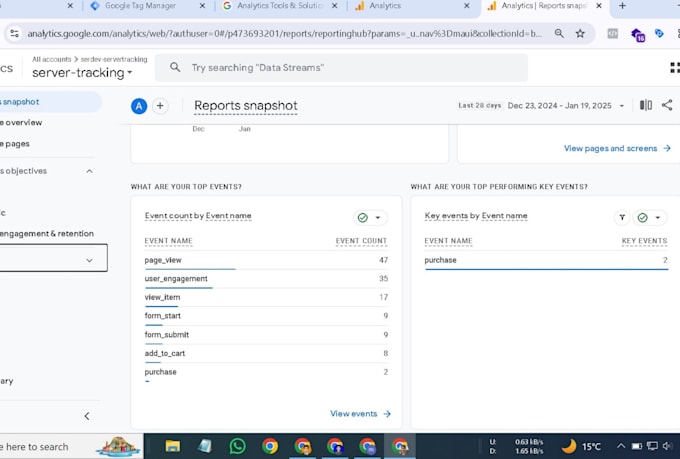Select Reports snapshot in the sidebar
This screenshot has width=680, height=459.
point(49,102)
